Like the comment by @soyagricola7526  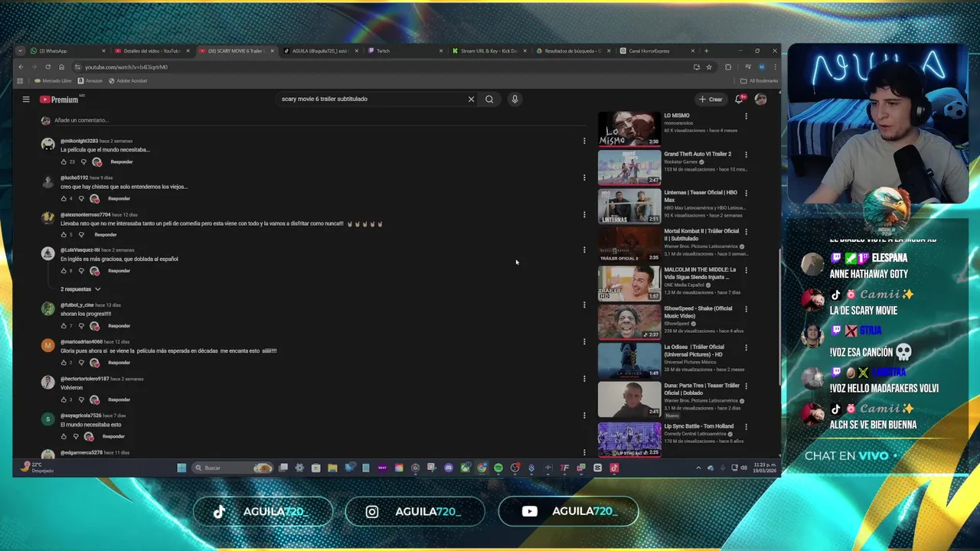tap(64, 436)
